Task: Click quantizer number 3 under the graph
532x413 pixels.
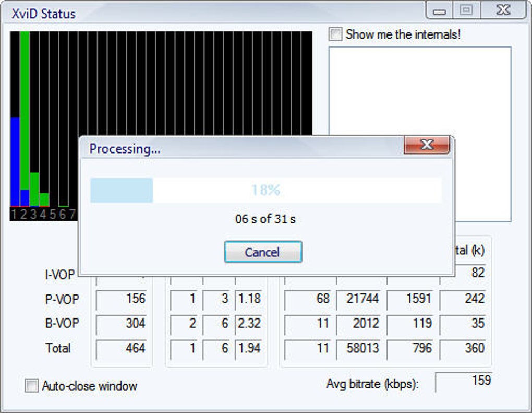Action: click(33, 214)
